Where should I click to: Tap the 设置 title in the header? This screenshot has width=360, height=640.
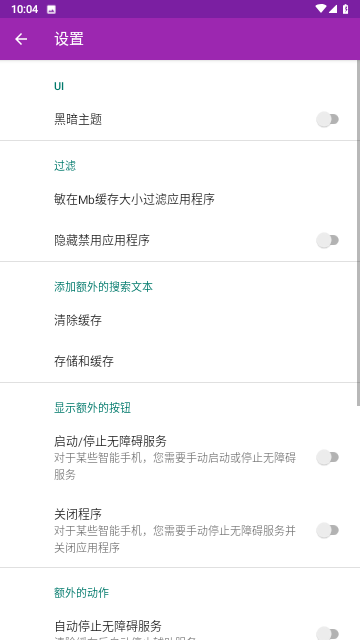(69, 39)
